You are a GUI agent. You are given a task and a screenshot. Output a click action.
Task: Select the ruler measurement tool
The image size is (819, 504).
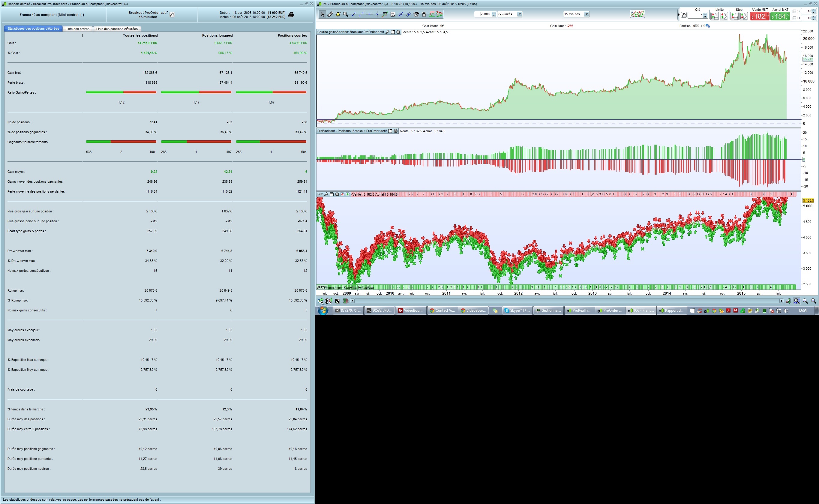click(x=330, y=14)
